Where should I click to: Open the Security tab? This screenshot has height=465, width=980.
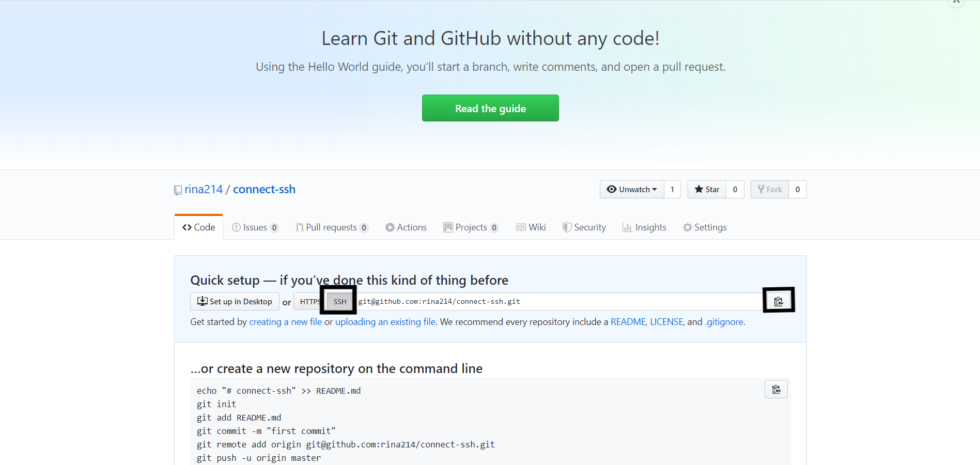click(x=584, y=227)
